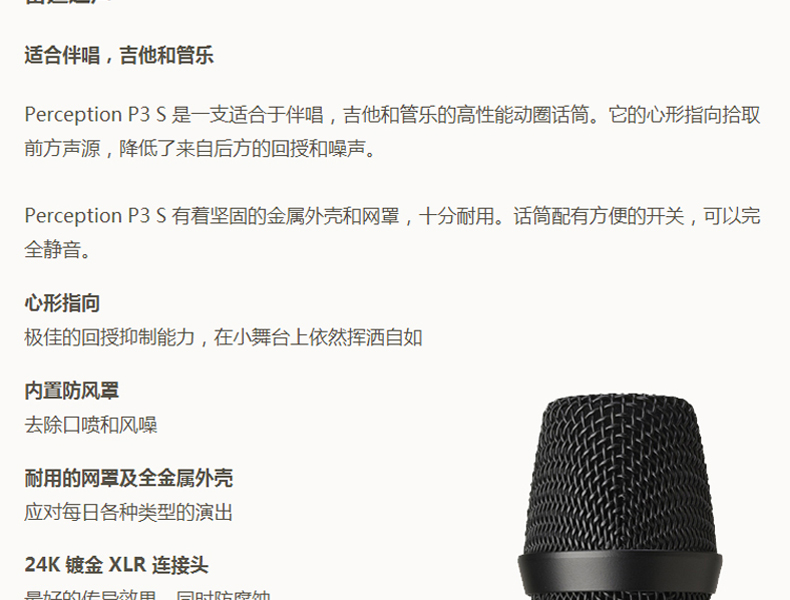Viewport: 790px width, 600px height.
Task: Click the text 全静音
Action: (57, 249)
